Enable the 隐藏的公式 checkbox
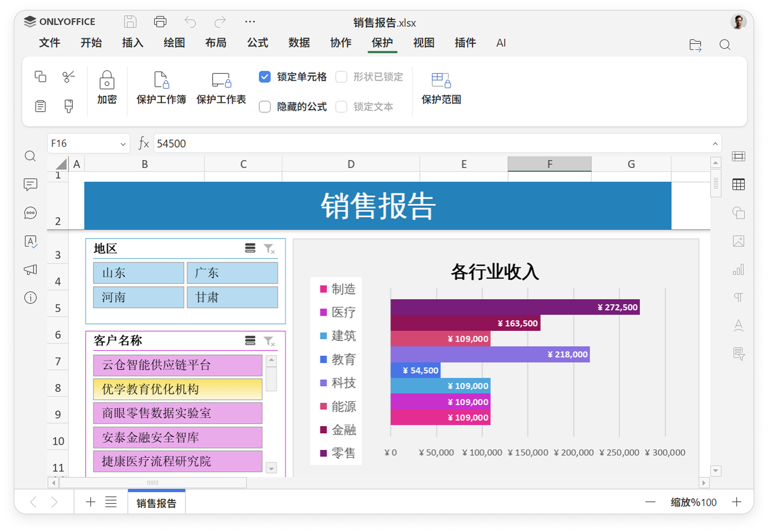Image resolution: width=768 pixels, height=532 pixels. [265, 107]
